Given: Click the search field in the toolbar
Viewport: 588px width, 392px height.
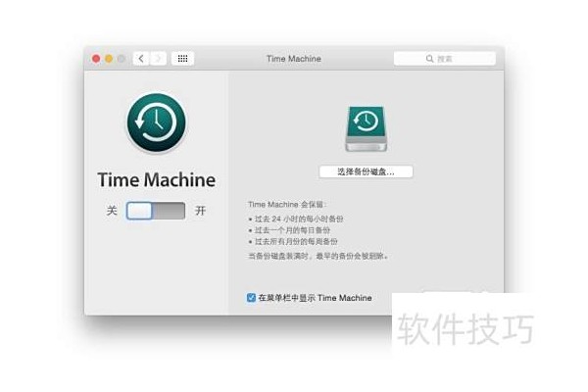Looking at the screenshot, I should coord(444,59).
